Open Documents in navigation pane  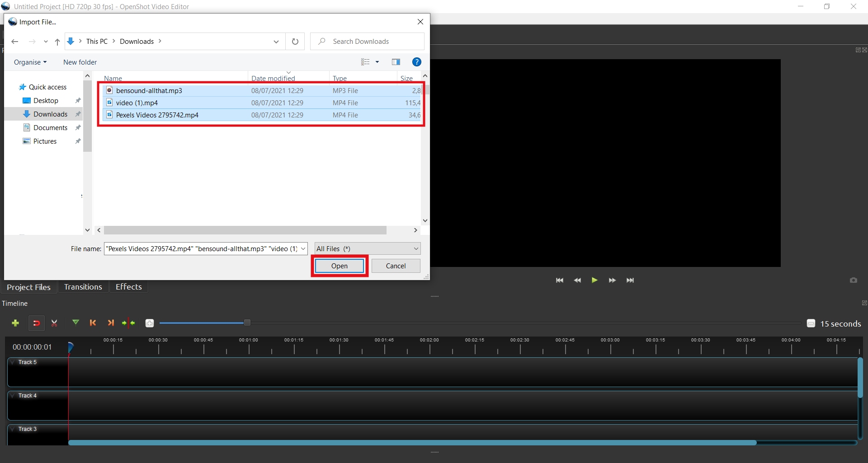[45, 127]
